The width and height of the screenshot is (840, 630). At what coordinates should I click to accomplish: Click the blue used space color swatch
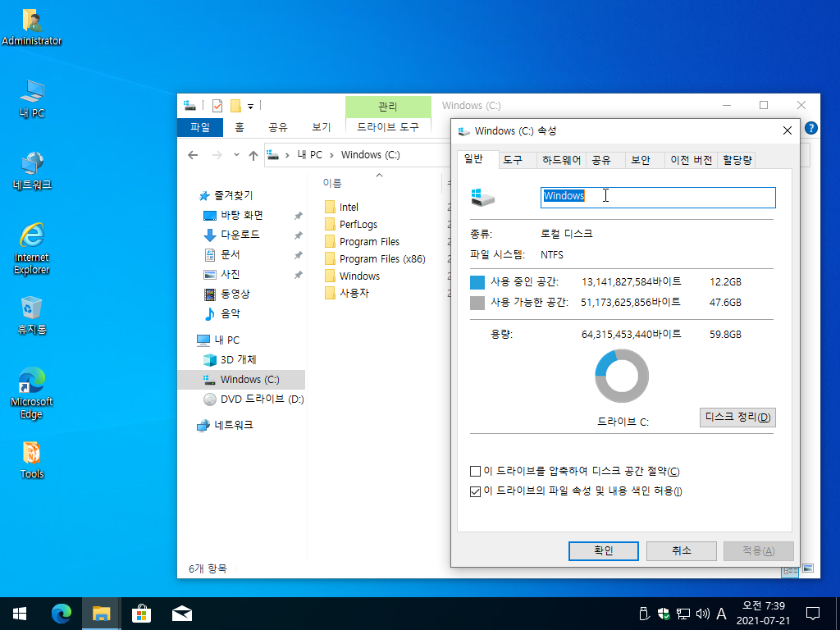tap(477, 282)
